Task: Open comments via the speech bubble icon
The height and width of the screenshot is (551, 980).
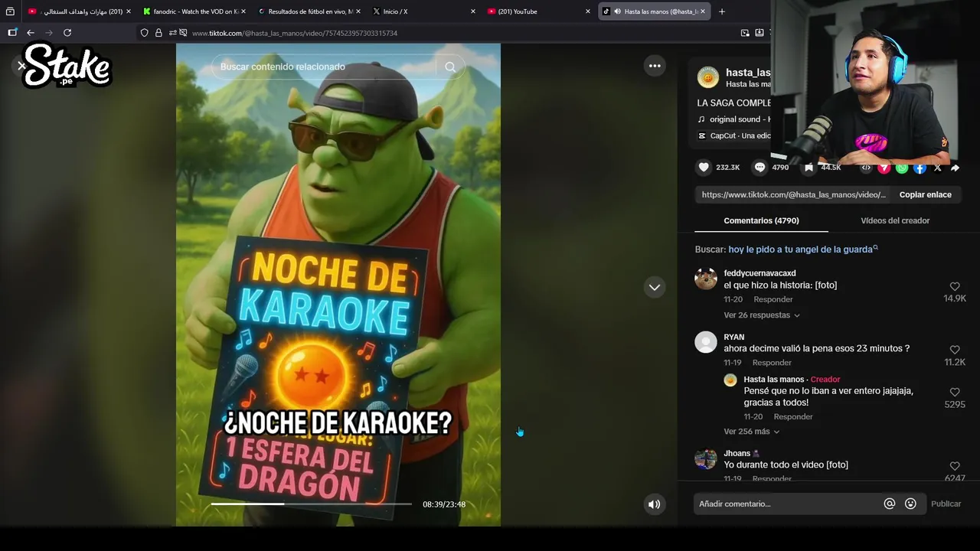Action: 759,167
